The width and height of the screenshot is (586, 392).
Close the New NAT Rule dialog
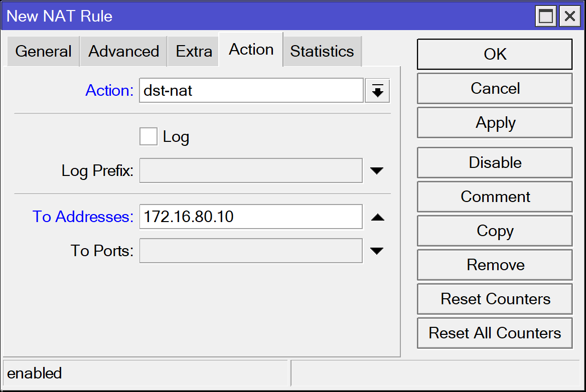pos(570,17)
